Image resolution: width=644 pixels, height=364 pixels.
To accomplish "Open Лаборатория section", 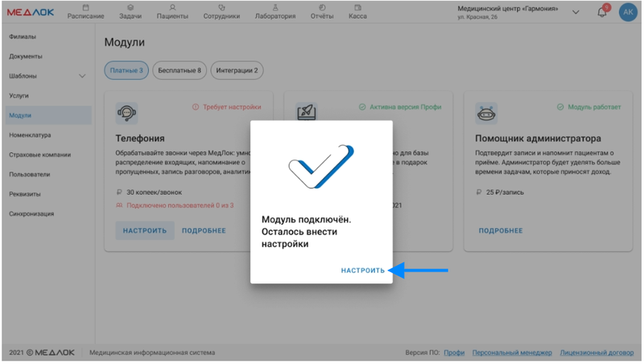I will pyautogui.click(x=275, y=12).
